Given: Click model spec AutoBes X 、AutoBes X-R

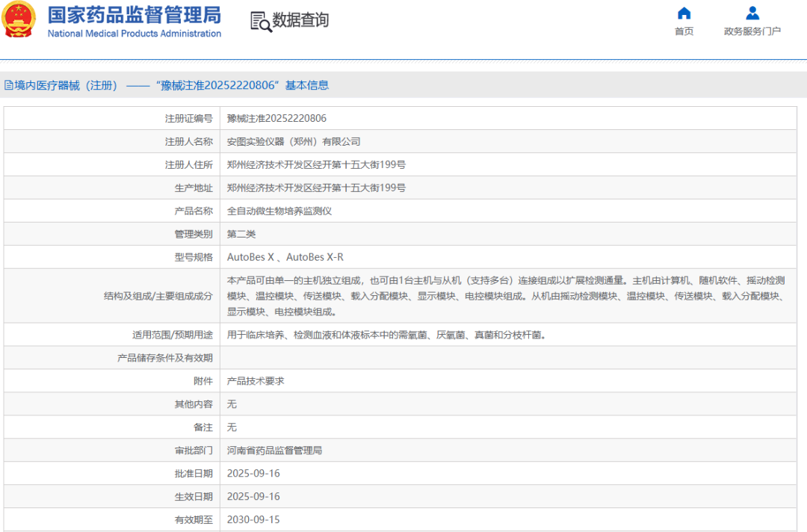Looking at the screenshot, I should click(x=285, y=257).
